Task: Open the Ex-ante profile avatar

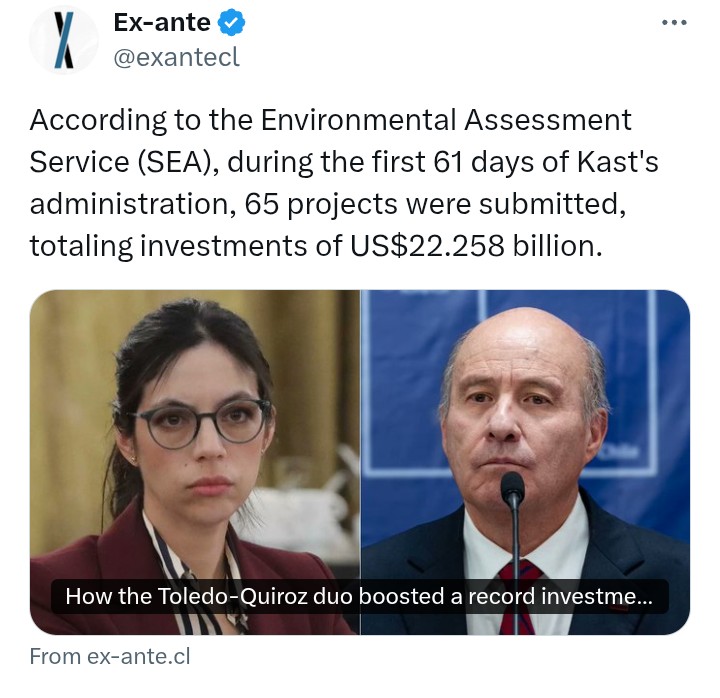Action: pyautogui.click(x=64, y=40)
